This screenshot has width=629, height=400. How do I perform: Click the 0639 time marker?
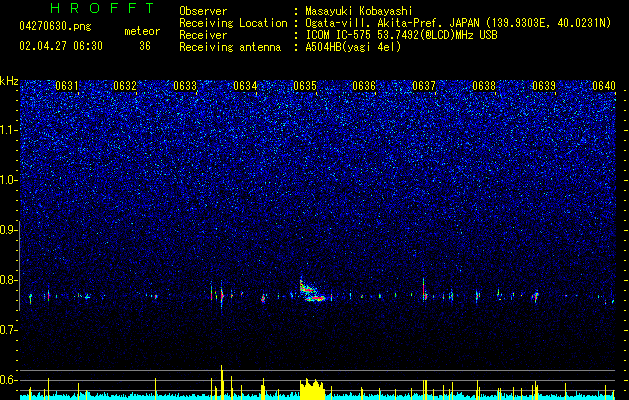click(x=544, y=86)
